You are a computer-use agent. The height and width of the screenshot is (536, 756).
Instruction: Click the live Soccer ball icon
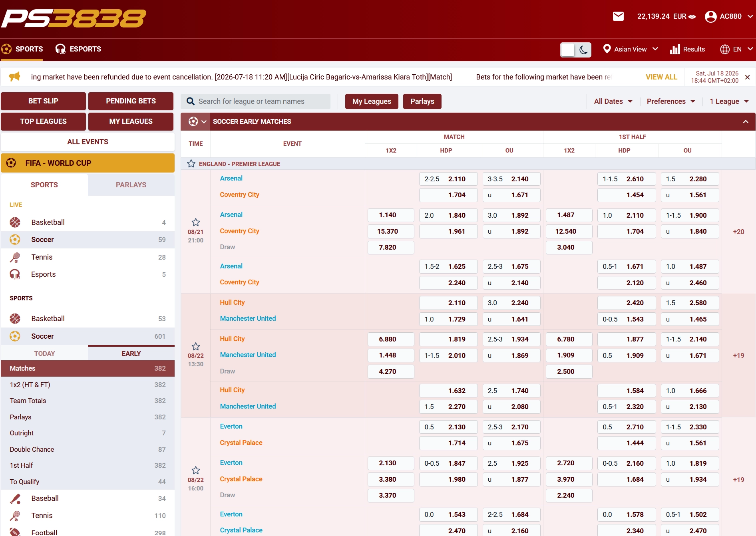[15, 240]
